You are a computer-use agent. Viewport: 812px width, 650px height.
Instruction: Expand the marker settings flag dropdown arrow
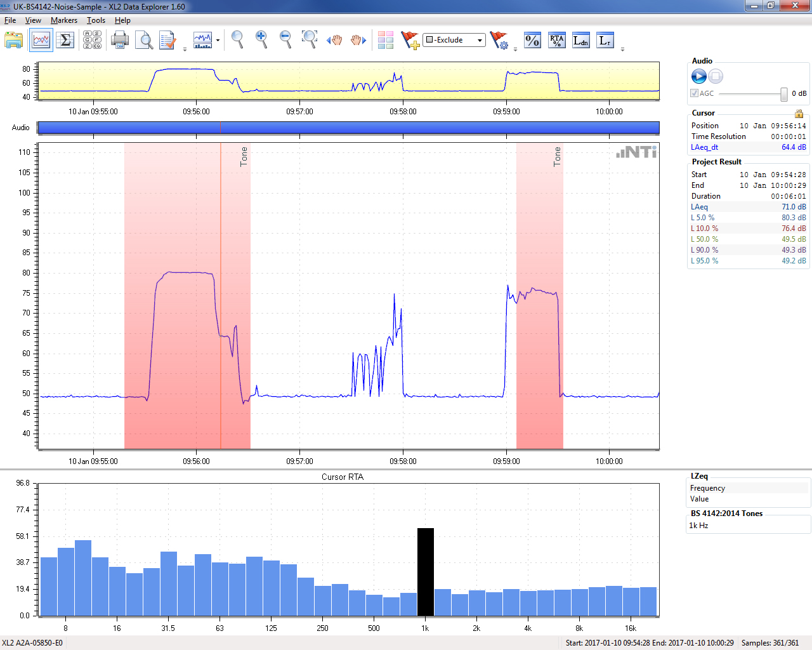[515, 49]
